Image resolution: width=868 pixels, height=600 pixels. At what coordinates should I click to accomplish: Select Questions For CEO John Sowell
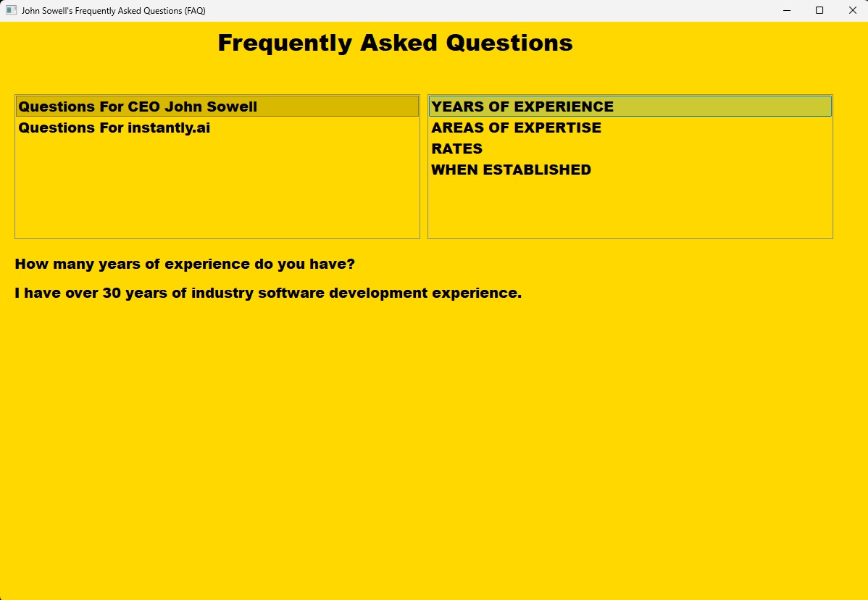[x=138, y=107]
